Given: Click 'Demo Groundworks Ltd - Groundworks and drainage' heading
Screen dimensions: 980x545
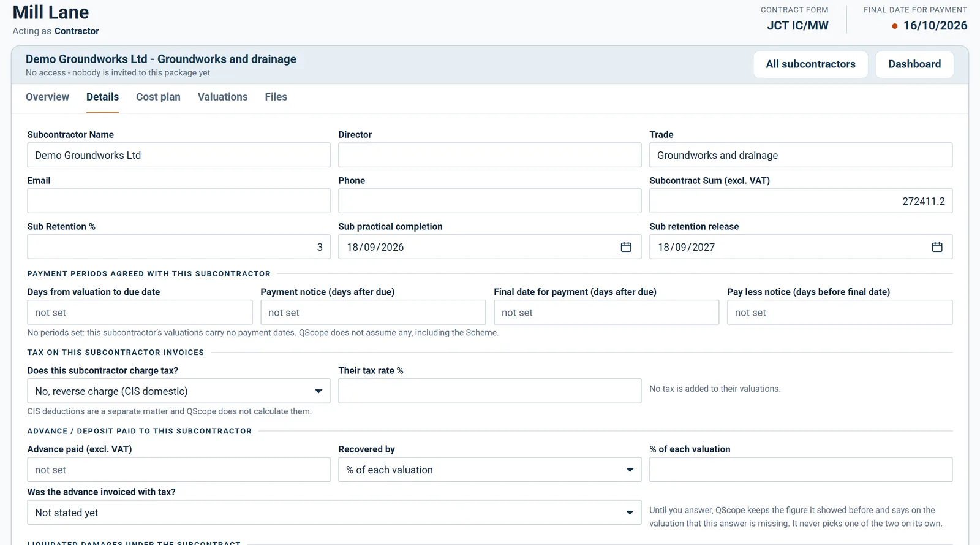Looking at the screenshot, I should pos(161,59).
